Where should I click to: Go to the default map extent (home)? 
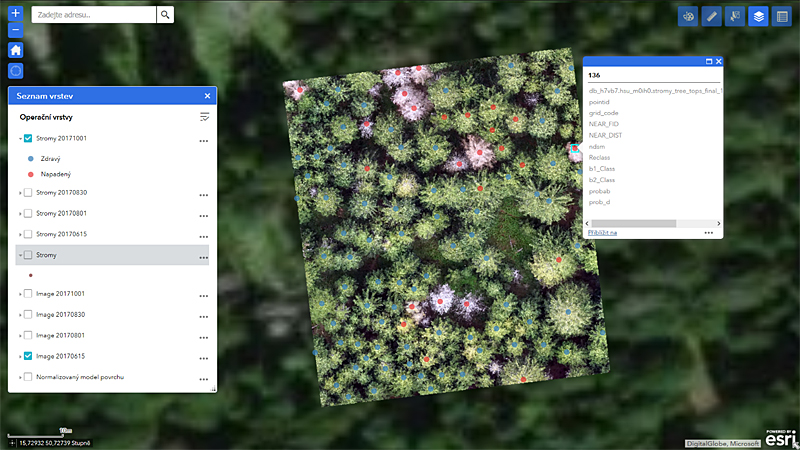15,50
